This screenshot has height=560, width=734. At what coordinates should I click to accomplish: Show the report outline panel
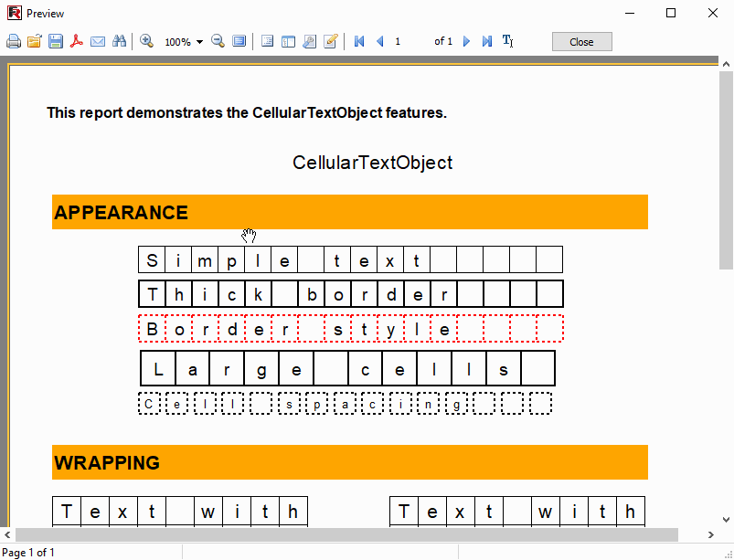coord(267,42)
